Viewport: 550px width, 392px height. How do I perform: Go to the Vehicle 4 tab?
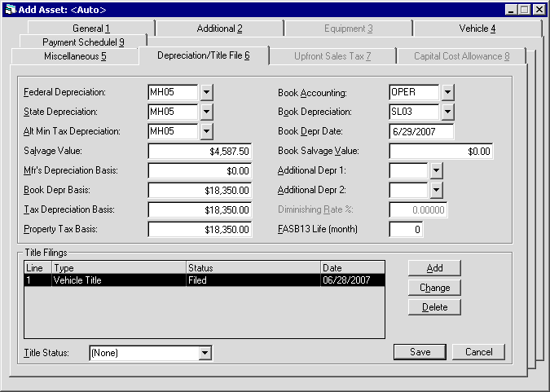coord(477,29)
